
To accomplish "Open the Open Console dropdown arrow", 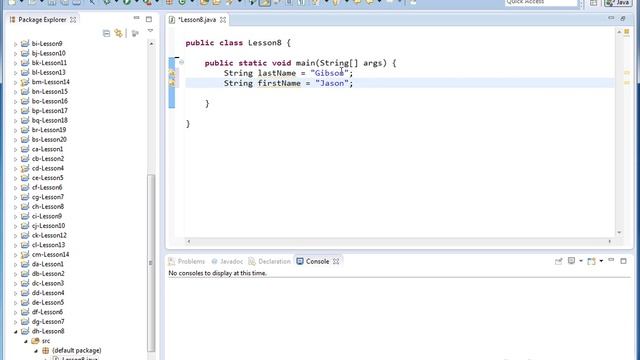I will (601, 261).
